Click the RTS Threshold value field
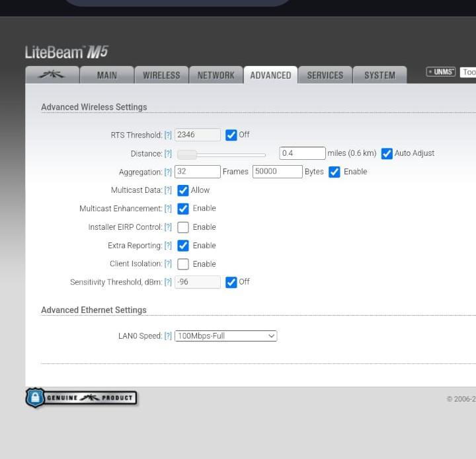This screenshot has width=476, height=459. click(x=198, y=135)
